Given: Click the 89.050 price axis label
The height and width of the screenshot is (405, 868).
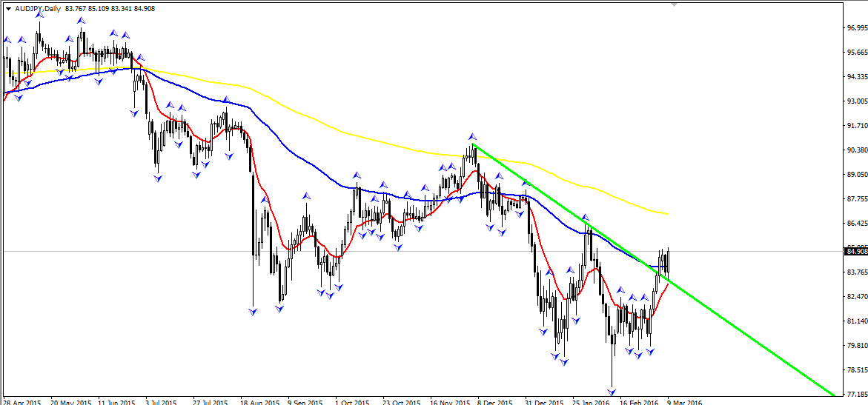Looking at the screenshot, I should click(x=856, y=174).
